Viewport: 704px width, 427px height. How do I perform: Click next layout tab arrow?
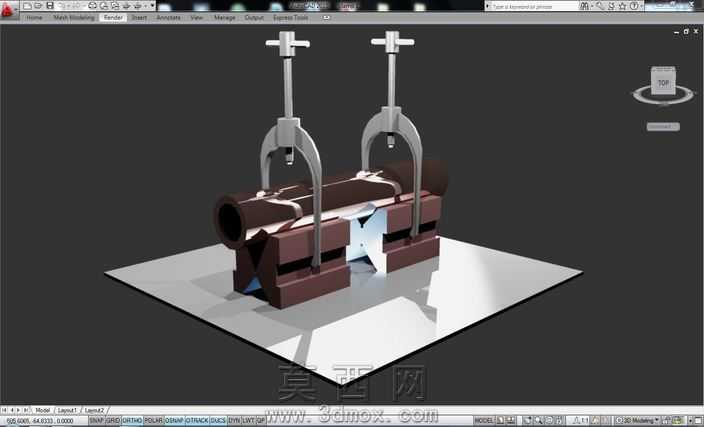18,410
